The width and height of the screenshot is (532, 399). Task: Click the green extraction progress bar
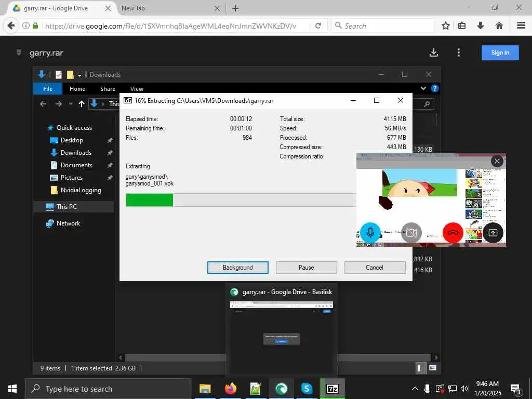click(x=149, y=200)
